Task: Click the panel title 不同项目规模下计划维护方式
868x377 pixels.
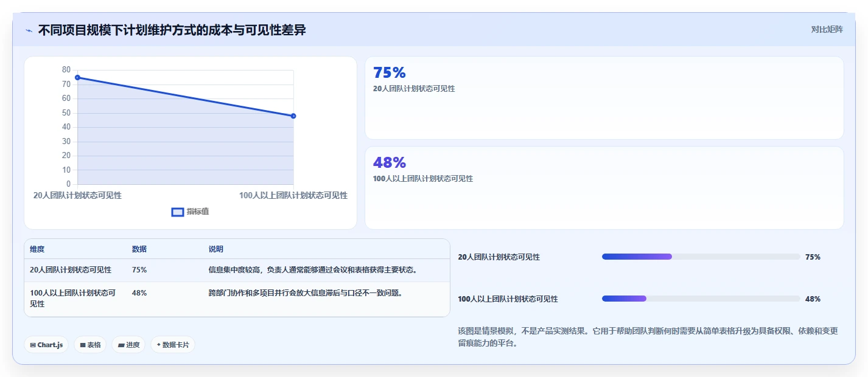Action: (x=172, y=30)
